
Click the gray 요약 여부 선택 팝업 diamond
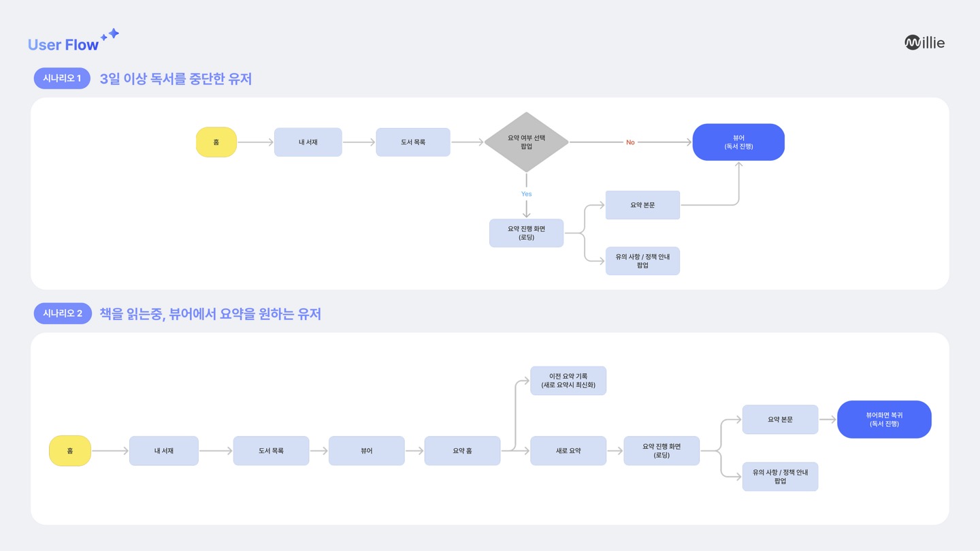click(x=526, y=142)
